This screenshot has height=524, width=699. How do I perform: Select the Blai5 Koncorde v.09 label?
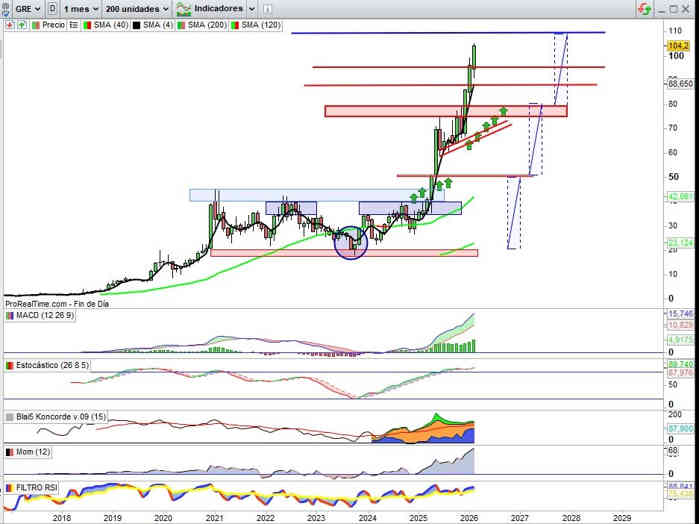coord(61,416)
